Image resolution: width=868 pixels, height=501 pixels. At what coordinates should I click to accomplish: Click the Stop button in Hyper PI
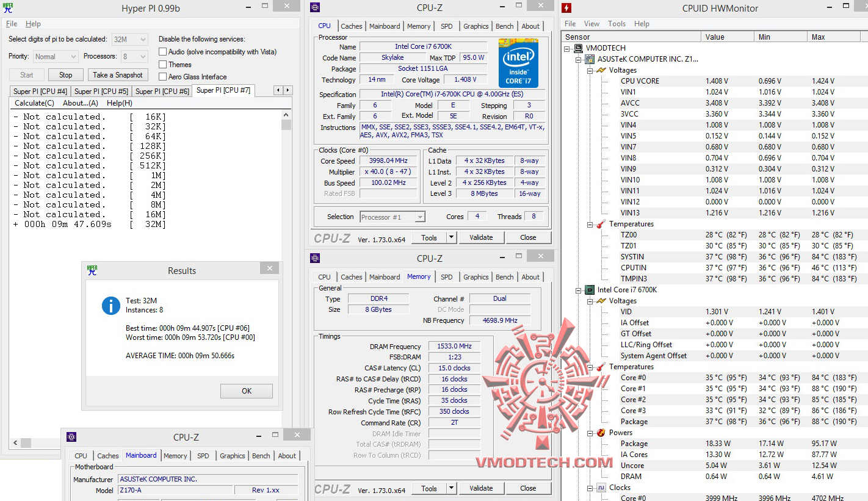66,75
